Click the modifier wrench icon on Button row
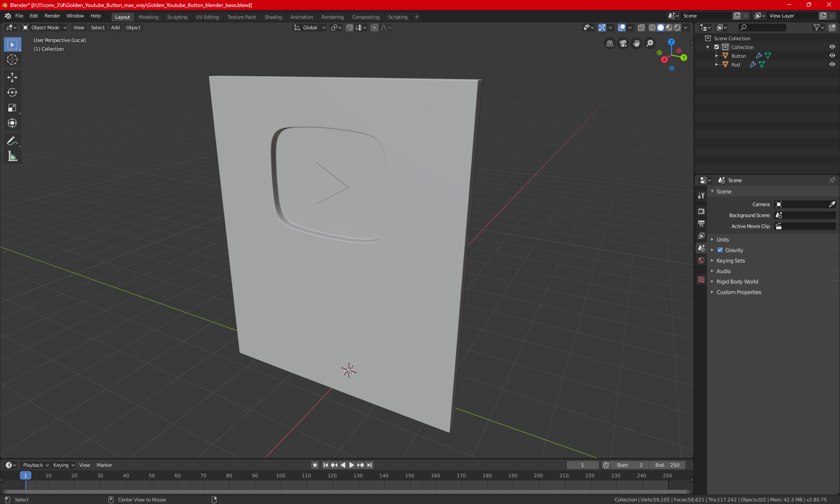 759,56
